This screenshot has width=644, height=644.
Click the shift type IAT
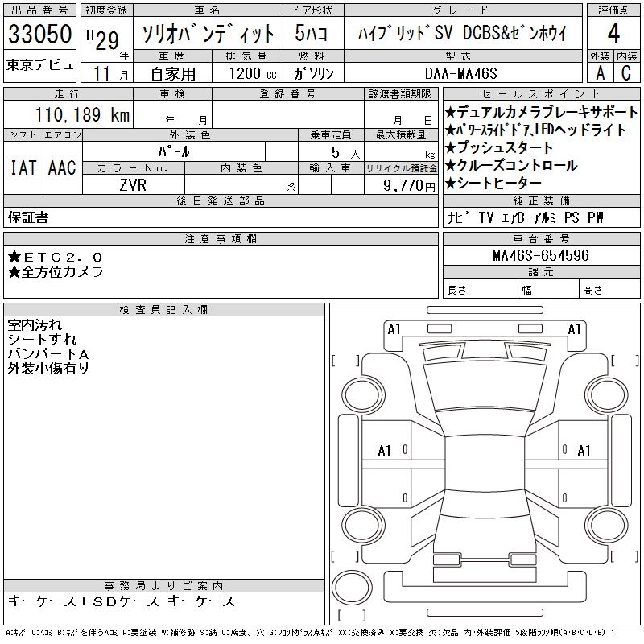point(23,167)
